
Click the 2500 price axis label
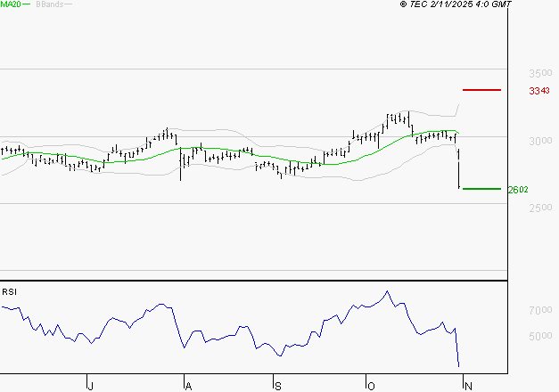540,208
